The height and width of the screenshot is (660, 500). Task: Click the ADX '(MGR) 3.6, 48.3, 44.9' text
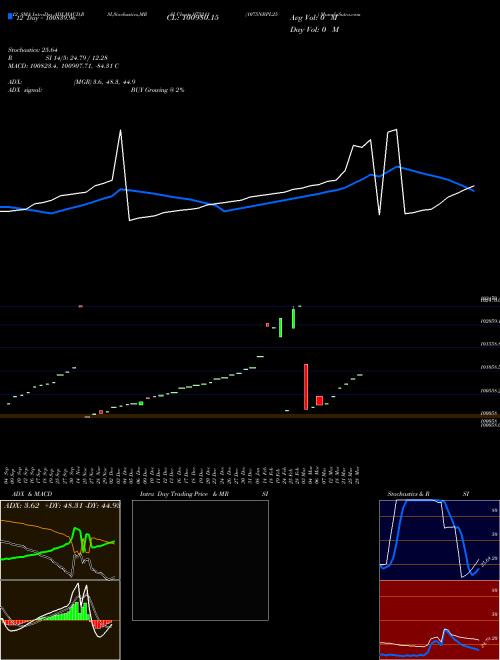pos(104,82)
